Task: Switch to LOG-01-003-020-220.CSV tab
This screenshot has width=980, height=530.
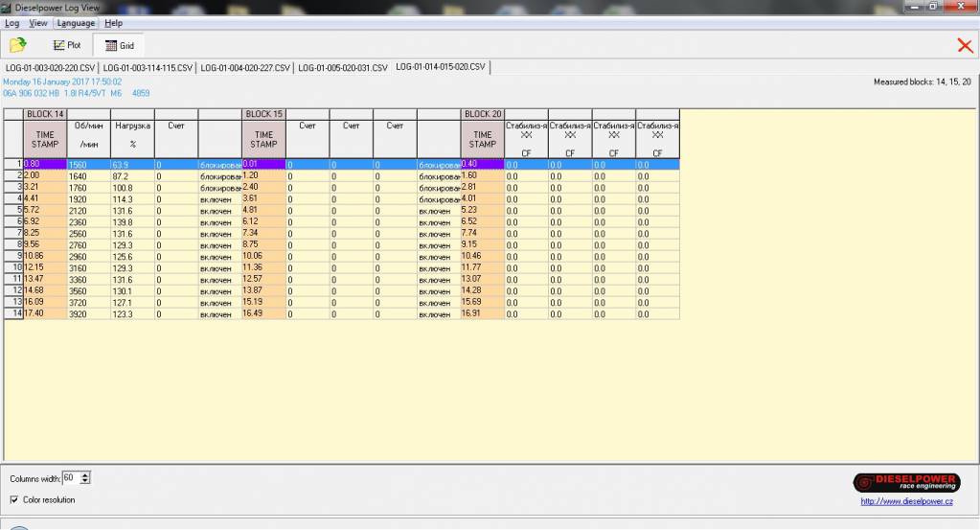Action: coord(50,68)
